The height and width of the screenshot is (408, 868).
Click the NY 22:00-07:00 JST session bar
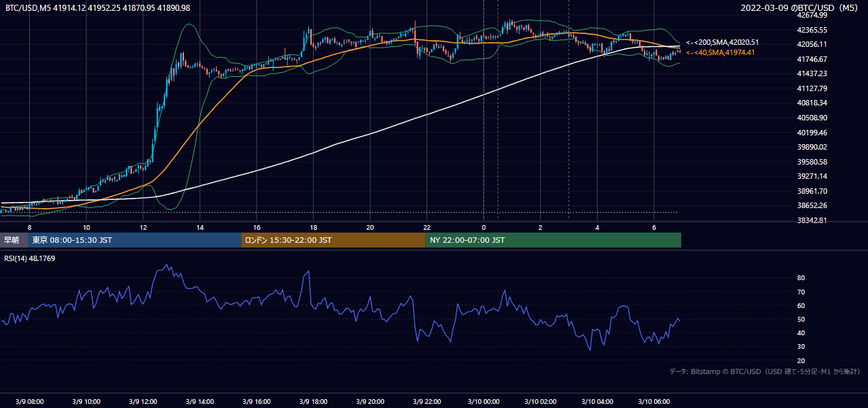pos(554,240)
